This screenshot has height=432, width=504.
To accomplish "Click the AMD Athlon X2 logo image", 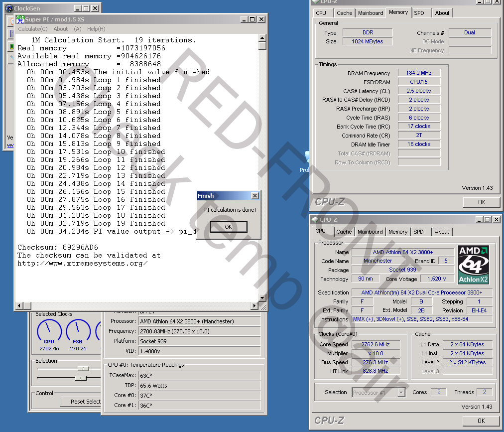I will coord(473,265).
